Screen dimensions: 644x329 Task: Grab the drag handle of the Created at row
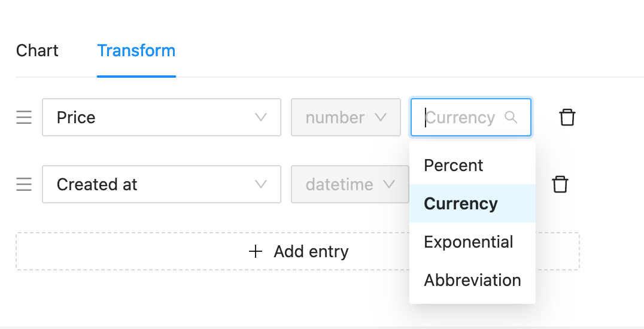24,184
